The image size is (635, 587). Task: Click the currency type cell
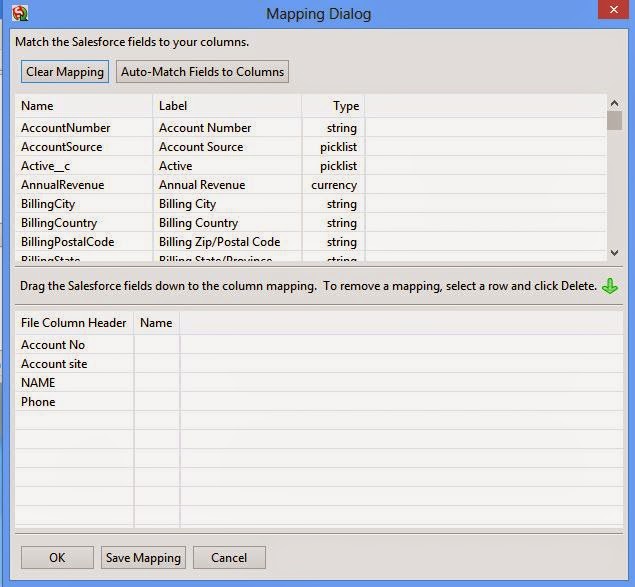point(334,185)
